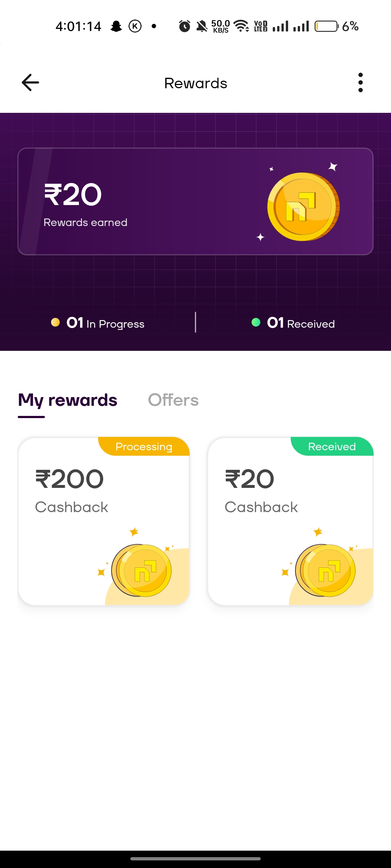Tap the coin icon on ₹20 card

pos(325,570)
